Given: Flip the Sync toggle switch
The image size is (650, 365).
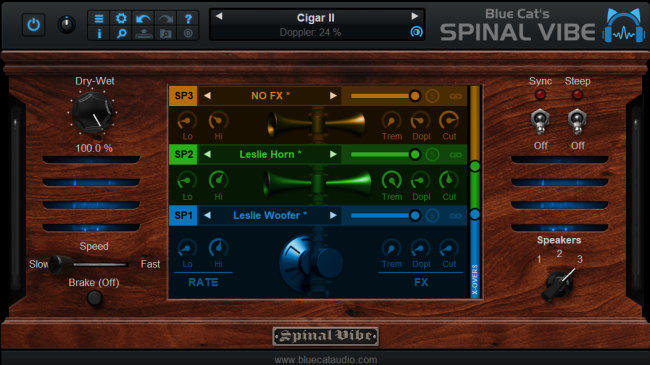Looking at the screenshot, I should click(540, 122).
